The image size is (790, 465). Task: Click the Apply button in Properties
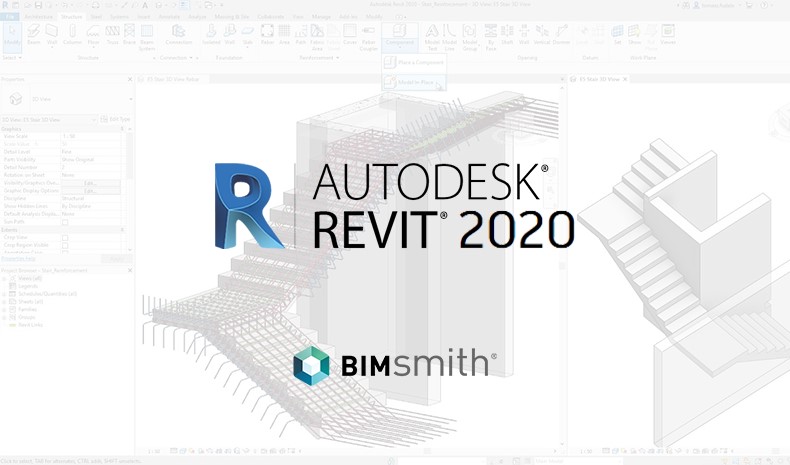coord(117,258)
